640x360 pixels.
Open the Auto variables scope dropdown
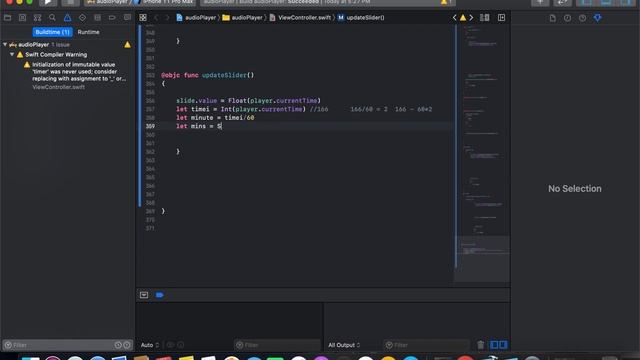pyautogui.click(x=150, y=345)
